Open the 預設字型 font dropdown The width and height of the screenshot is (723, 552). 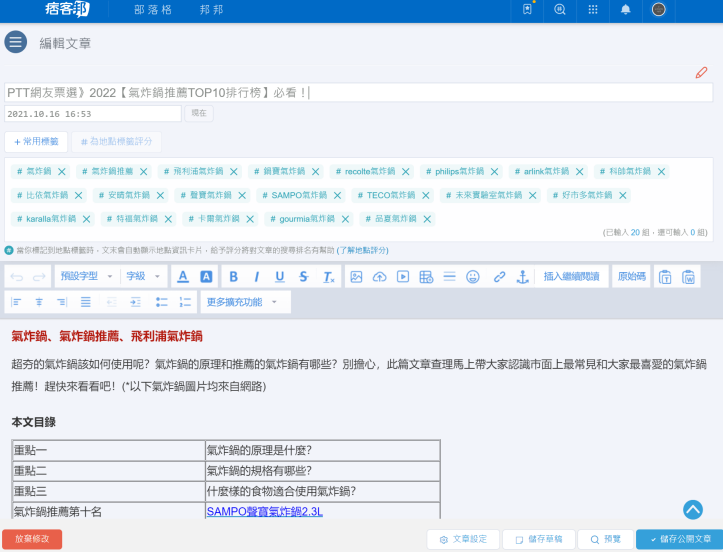(x=87, y=276)
